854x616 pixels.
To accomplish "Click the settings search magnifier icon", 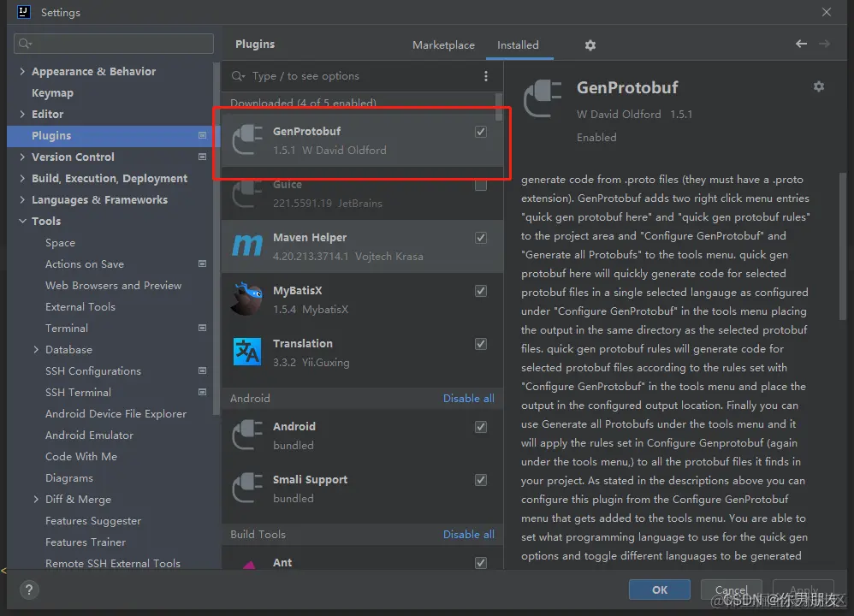I will coord(25,44).
